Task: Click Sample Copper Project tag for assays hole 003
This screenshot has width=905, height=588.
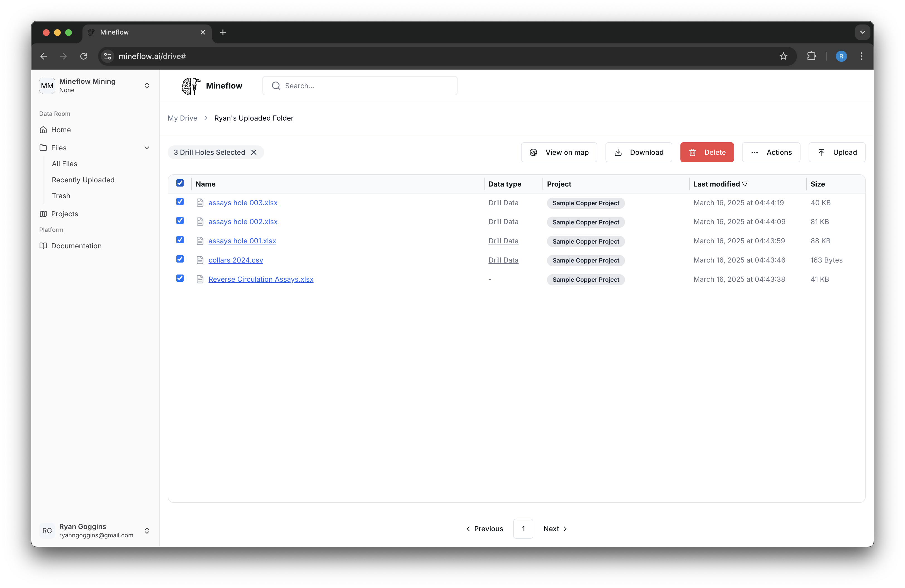Action: (586, 203)
